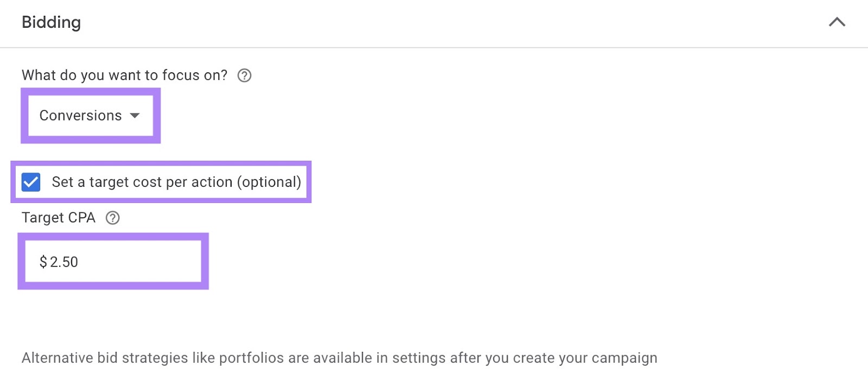Expand the bidding focus selector
The image size is (868, 380).
coord(90,115)
